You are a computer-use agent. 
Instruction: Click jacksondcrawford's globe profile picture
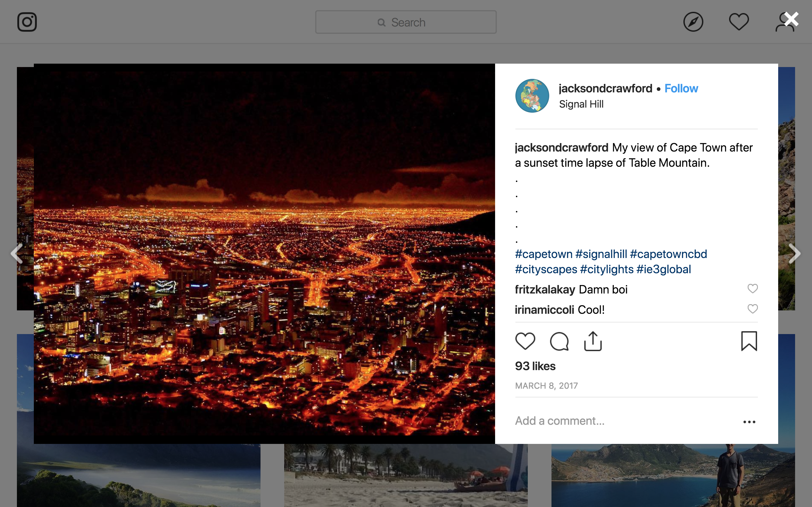point(532,96)
